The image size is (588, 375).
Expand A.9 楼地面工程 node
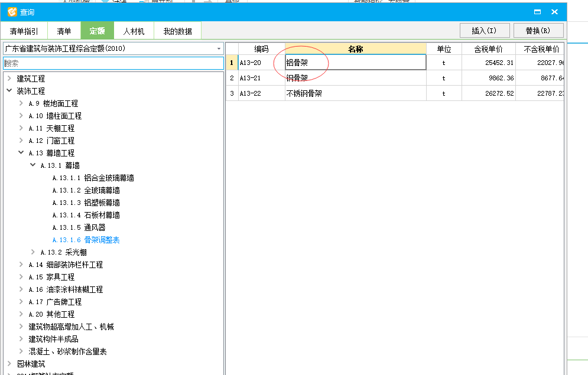click(x=21, y=103)
